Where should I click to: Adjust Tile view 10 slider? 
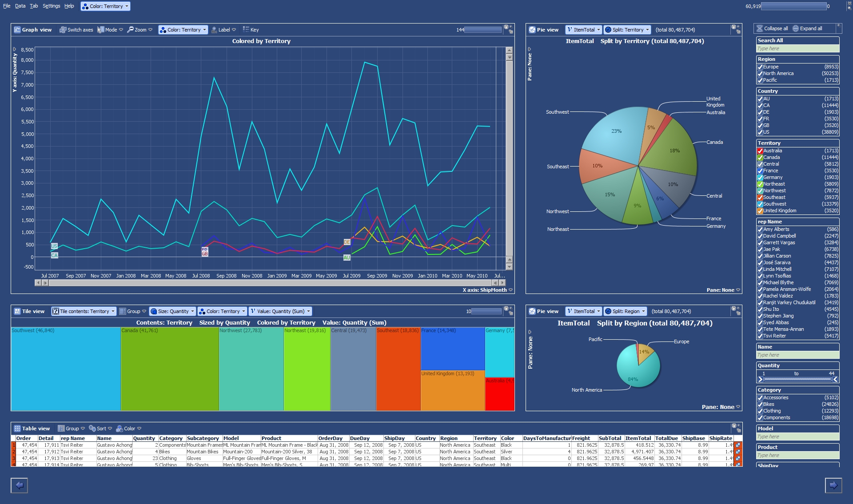pos(486,311)
